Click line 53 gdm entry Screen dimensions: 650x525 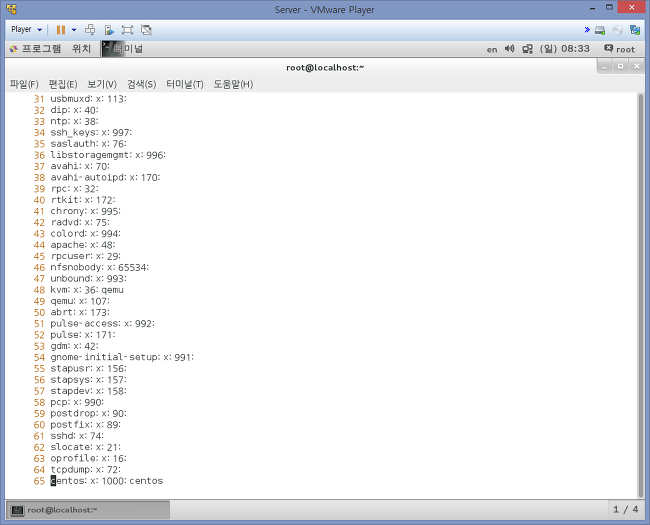[x=74, y=345]
